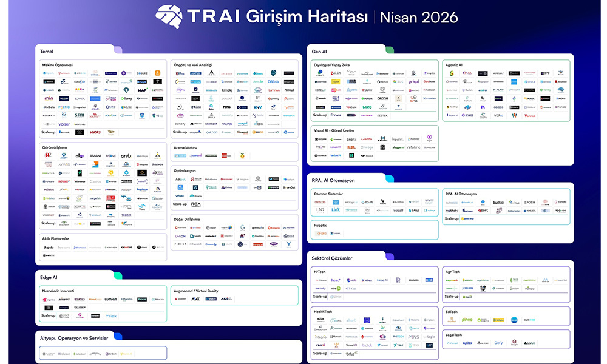Open the arvis logo in Görüntü İşleme
This screenshot has height=364, width=607.
(x=126, y=155)
